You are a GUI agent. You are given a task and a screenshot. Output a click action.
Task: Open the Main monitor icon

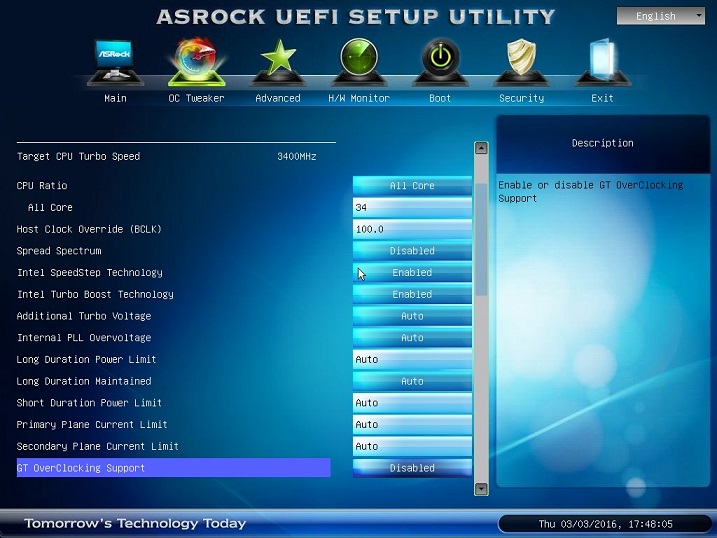coord(115,62)
